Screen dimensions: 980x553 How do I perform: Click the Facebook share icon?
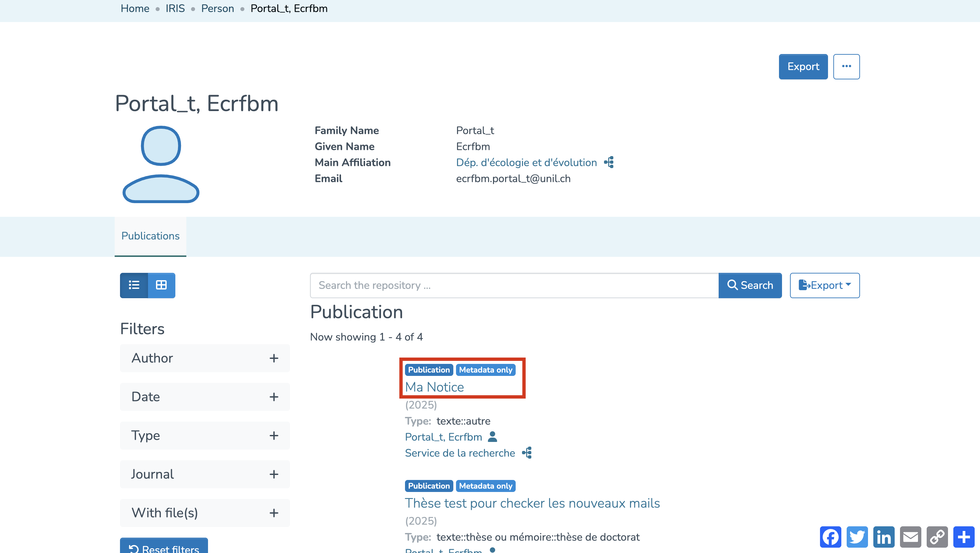[x=830, y=537]
